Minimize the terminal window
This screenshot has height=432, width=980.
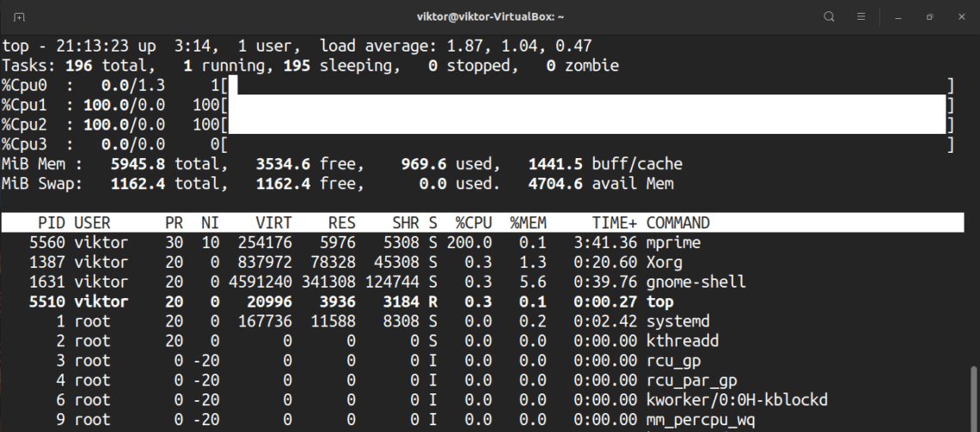pyautogui.click(x=898, y=17)
